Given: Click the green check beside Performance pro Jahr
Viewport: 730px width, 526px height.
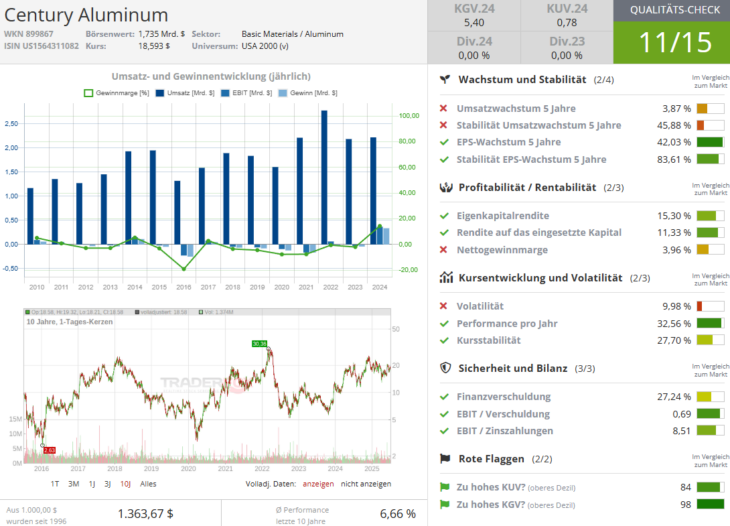Looking at the screenshot, I should (444, 324).
